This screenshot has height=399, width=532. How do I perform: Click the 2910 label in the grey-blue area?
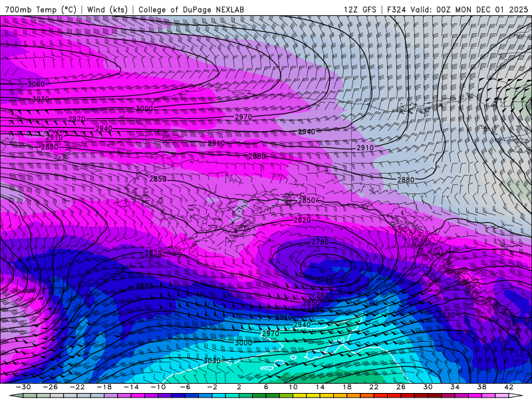tap(365, 148)
